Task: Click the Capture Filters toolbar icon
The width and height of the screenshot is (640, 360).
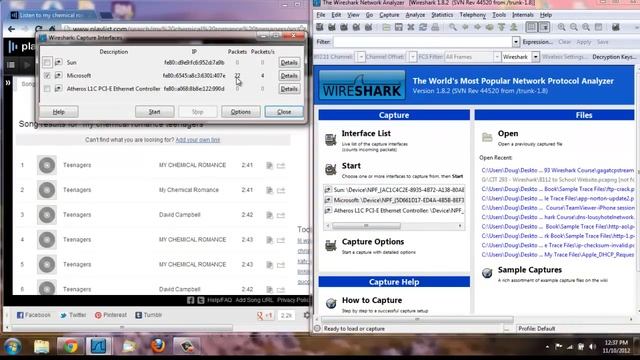Action: (x=616, y=27)
